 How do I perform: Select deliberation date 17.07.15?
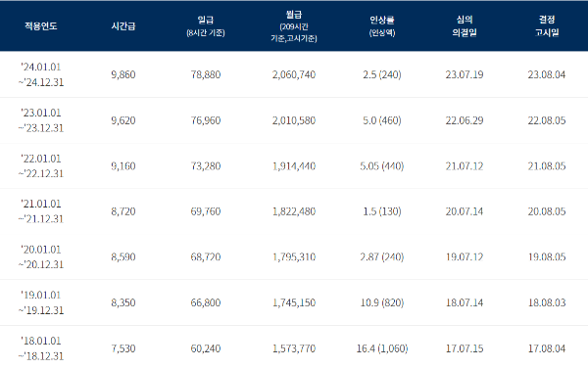pos(465,348)
